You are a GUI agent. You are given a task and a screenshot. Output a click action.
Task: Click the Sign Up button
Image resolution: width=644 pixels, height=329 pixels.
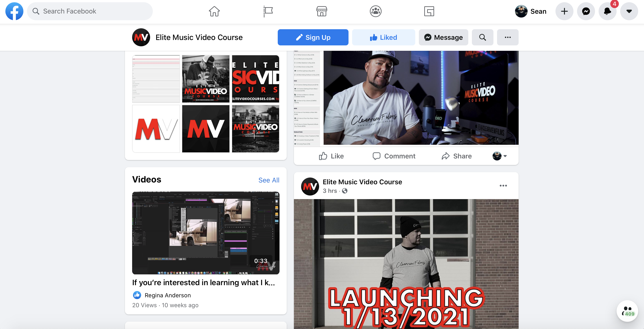click(313, 37)
